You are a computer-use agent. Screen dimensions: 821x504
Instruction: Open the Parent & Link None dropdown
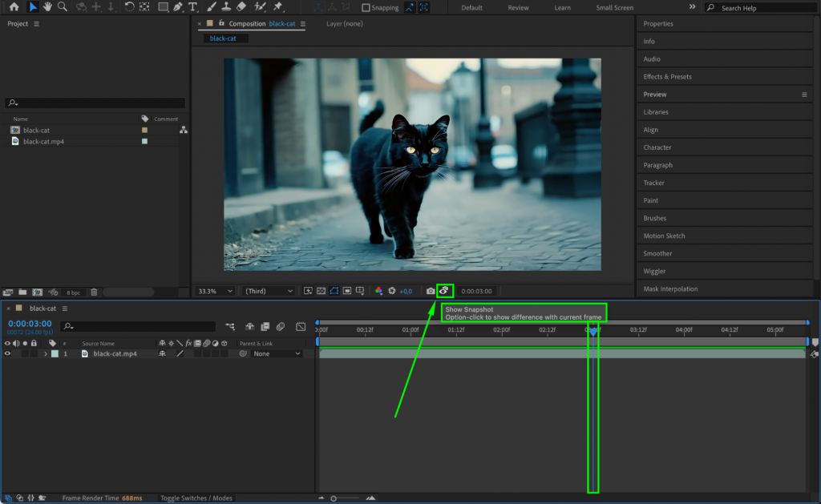277,353
